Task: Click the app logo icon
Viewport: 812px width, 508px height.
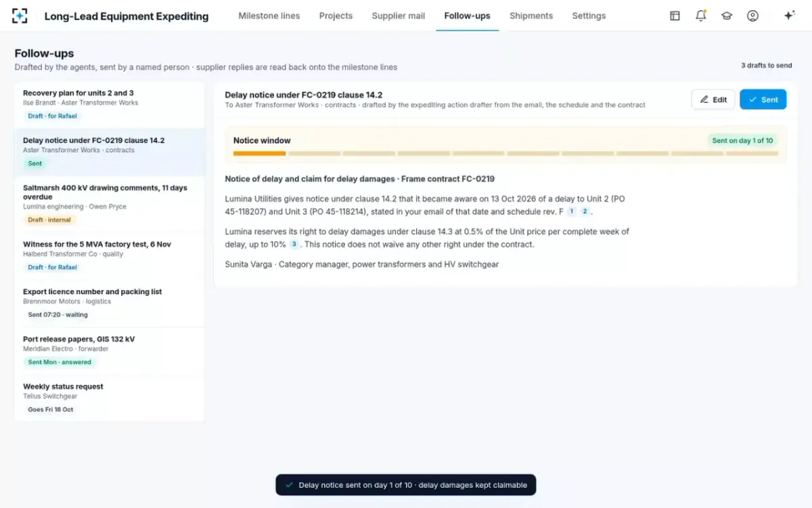Action: [x=20, y=16]
